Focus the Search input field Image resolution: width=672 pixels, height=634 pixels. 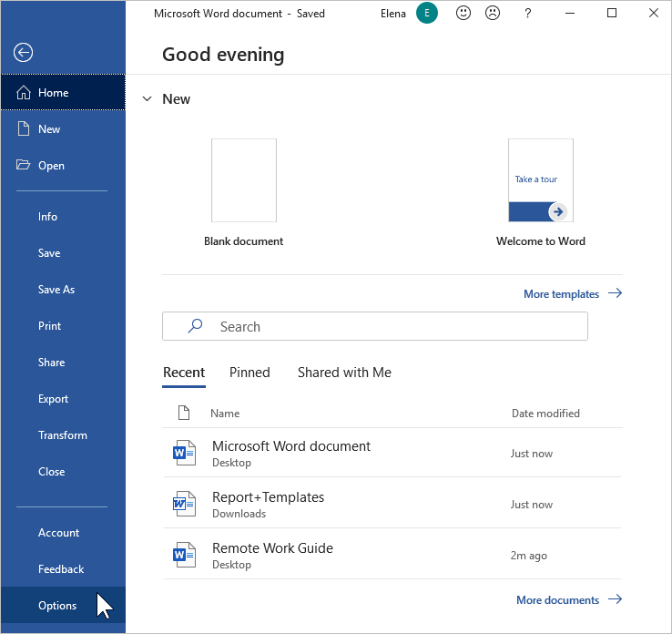point(375,326)
